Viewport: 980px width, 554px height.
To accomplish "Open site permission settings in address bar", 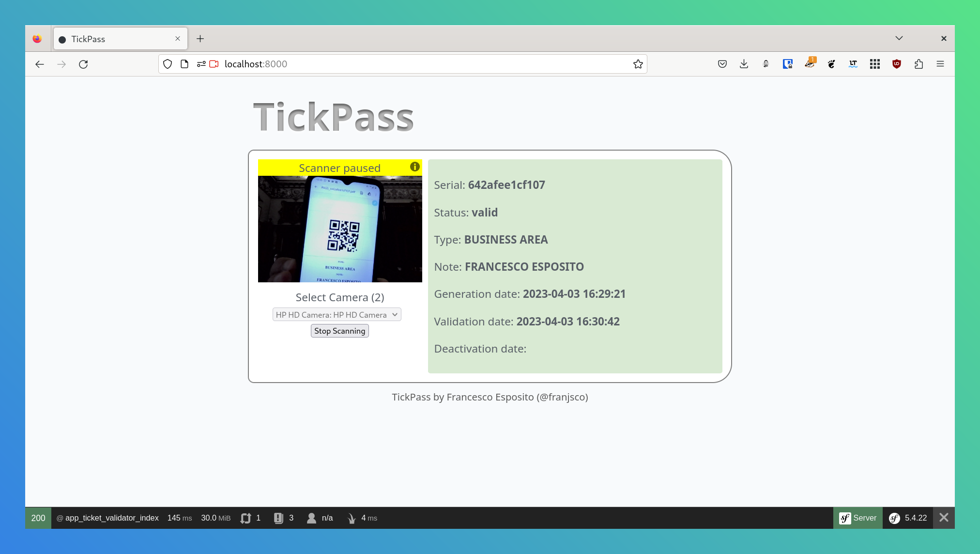I will (x=201, y=63).
